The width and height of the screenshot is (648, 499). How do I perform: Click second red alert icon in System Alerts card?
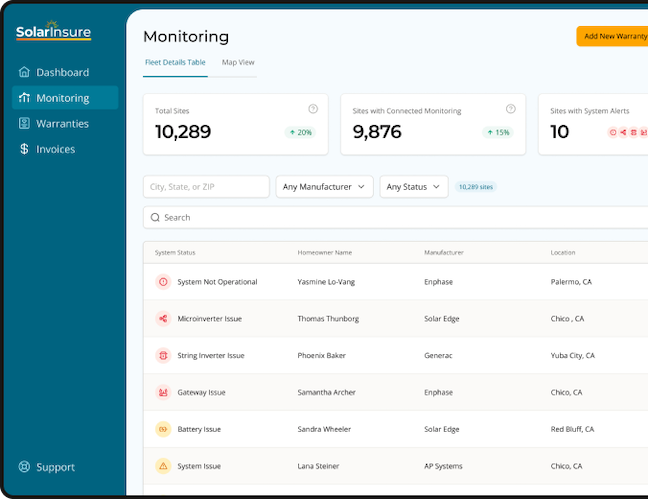[x=623, y=132]
